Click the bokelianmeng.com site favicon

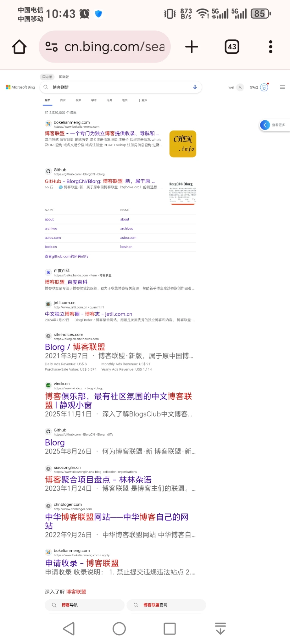coord(48,124)
